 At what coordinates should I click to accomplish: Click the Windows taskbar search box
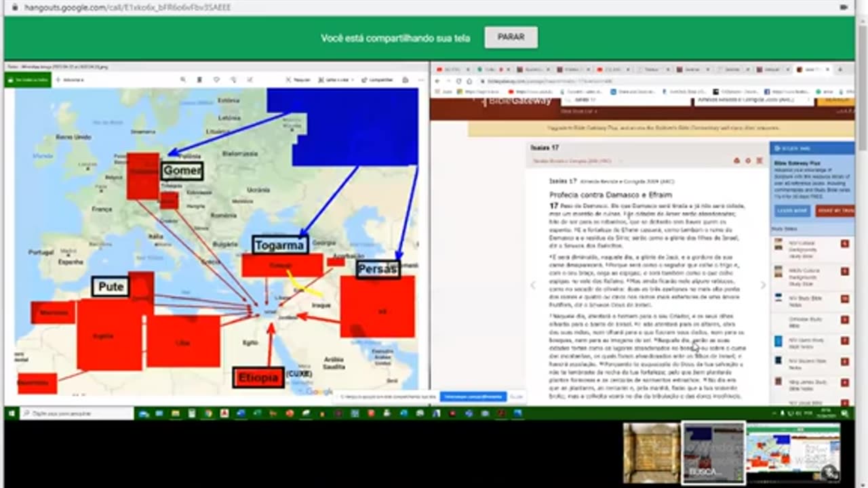77,413
